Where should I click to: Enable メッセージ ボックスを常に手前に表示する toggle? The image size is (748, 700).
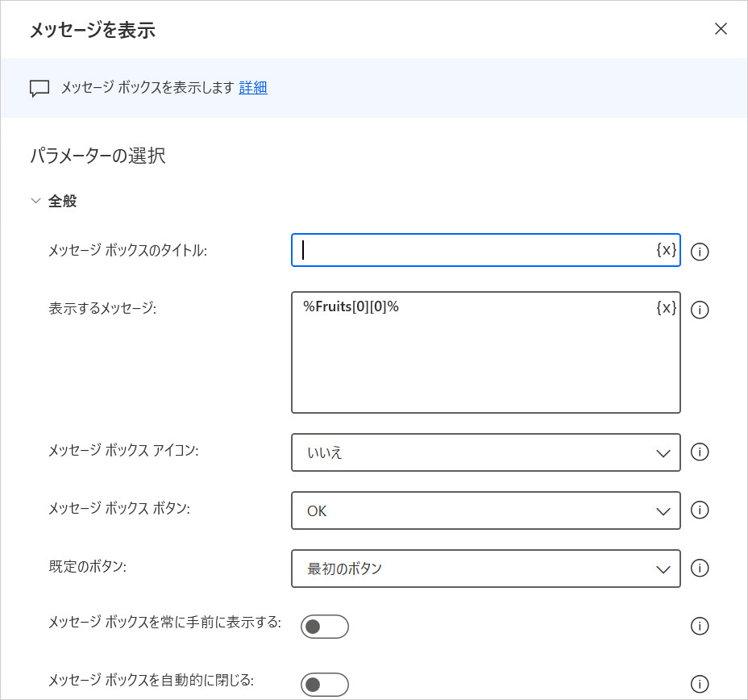point(324,627)
